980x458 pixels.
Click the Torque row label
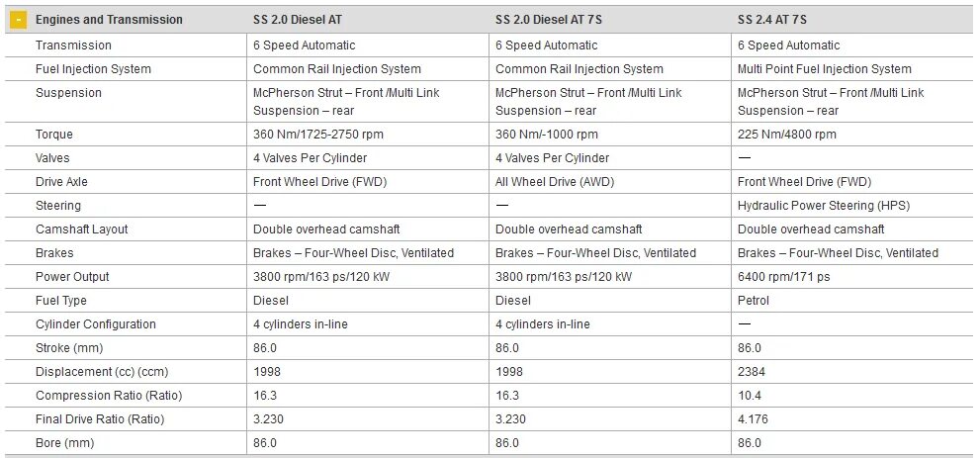53,135
